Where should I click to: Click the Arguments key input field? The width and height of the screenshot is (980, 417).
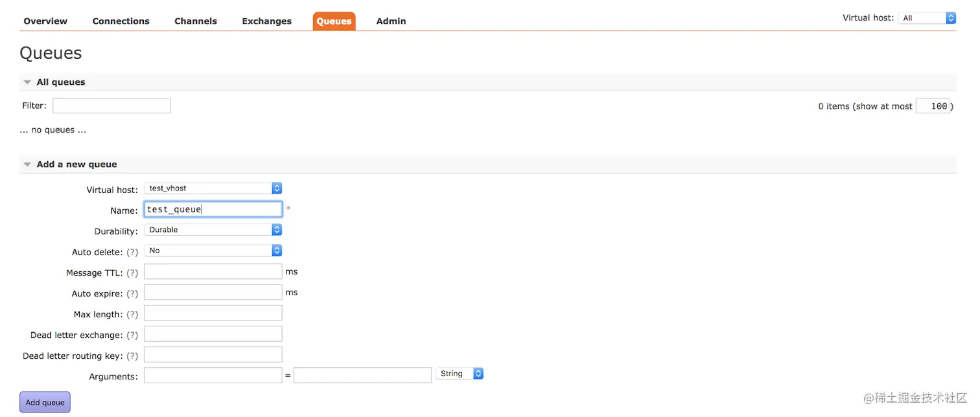(x=213, y=375)
